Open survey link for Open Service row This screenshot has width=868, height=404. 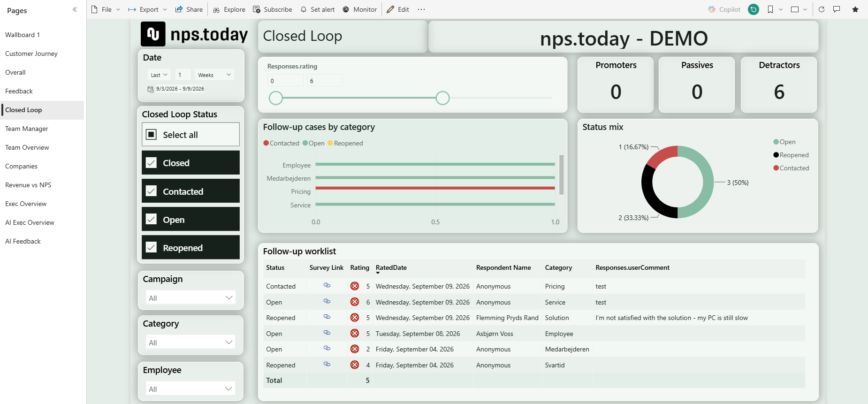click(327, 301)
